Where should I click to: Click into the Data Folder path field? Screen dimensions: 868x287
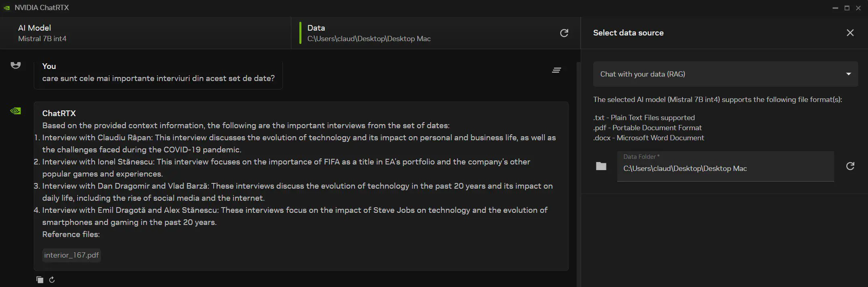(x=725, y=168)
